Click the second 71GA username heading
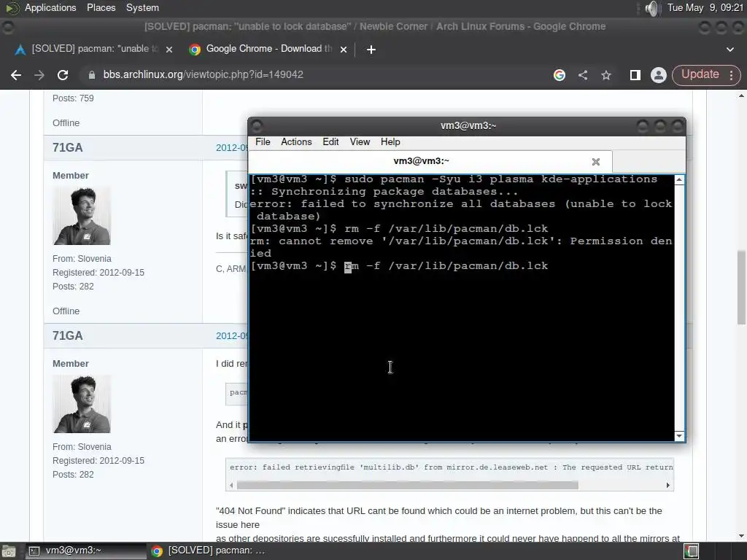The image size is (747, 560). click(x=68, y=335)
